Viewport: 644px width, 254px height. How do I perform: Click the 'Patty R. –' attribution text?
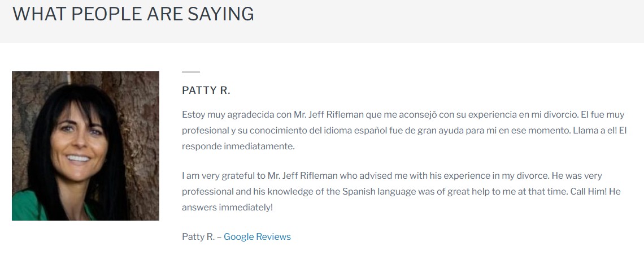(x=202, y=237)
